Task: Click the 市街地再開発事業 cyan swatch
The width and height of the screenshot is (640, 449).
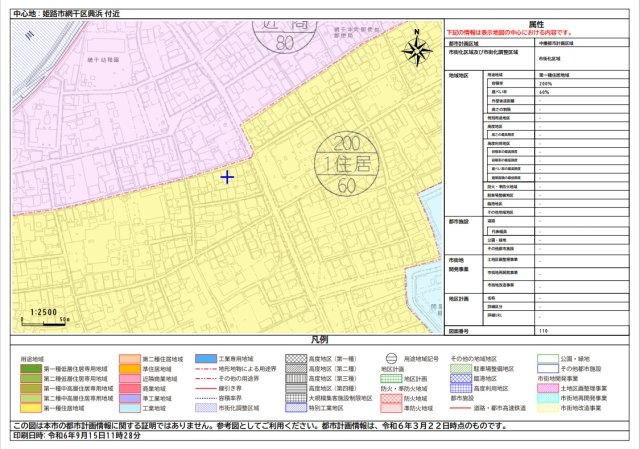Action: [x=548, y=398]
